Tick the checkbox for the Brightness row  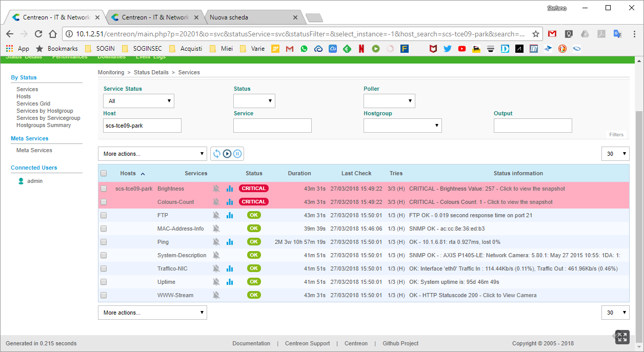pyautogui.click(x=104, y=189)
